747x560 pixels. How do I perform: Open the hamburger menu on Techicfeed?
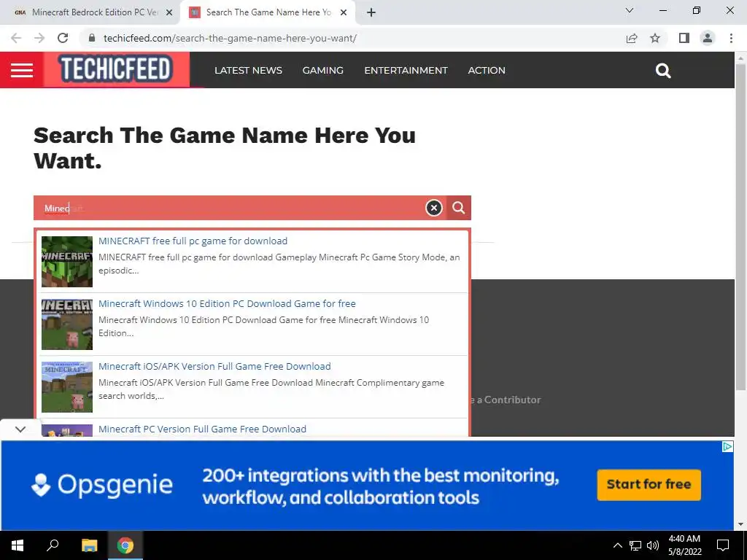pyautogui.click(x=22, y=70)
